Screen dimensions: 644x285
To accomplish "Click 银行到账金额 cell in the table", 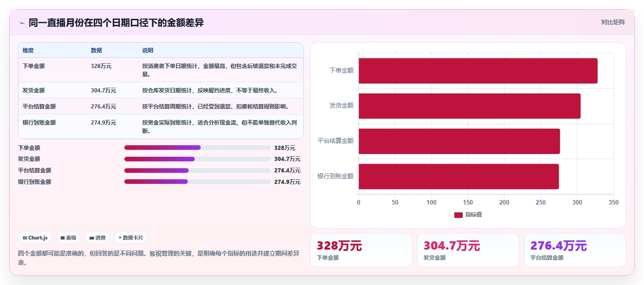I will (x=39, y=123).
